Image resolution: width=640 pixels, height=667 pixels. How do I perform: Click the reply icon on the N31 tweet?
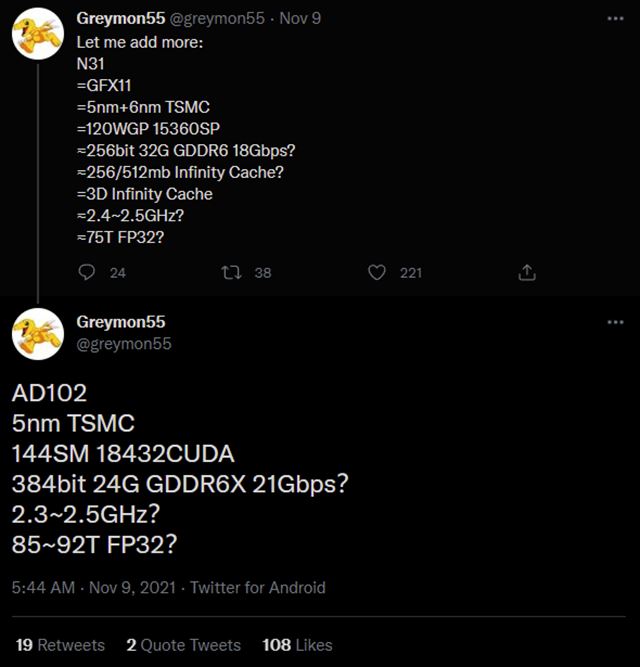87,272
